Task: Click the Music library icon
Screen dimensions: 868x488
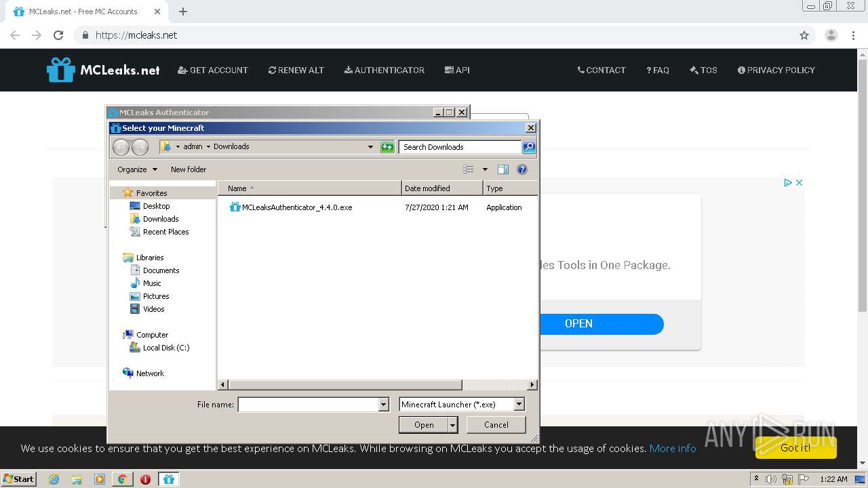Action: click(x=135, y=283)
